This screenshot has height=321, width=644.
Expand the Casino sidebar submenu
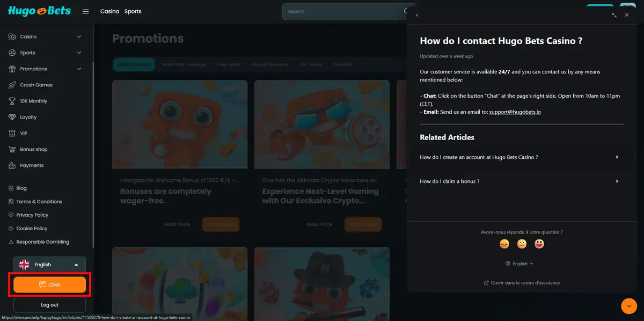click(79, 37)
